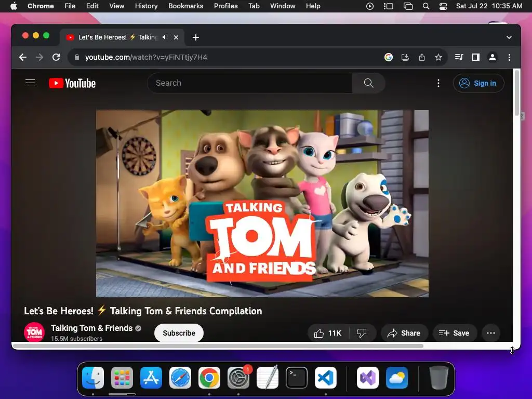
Task: Open Safari from the Dock
Action: pos(180,378)
